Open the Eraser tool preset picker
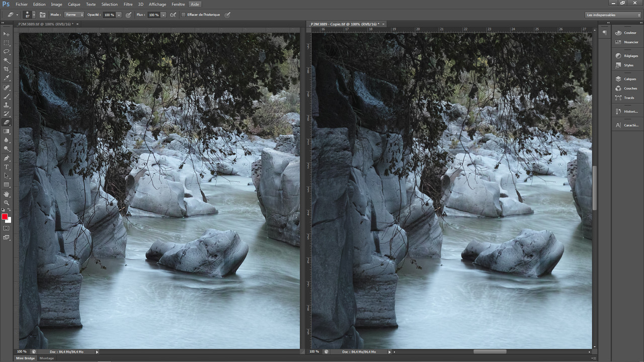The height and width of the screenshot is (362, 644). click(x=13, y=15)
